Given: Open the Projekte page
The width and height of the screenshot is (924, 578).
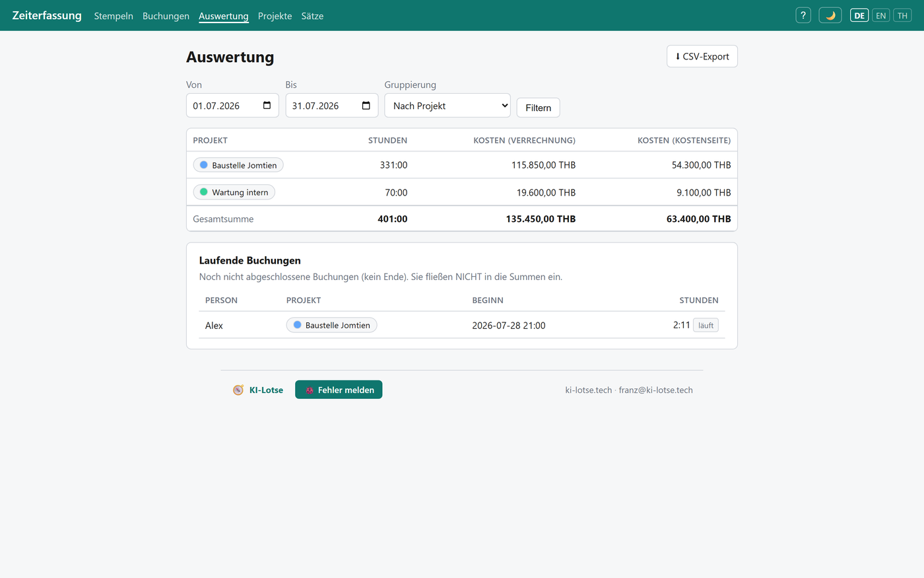Looking at the screenshot, I should [x=275, y=16].
